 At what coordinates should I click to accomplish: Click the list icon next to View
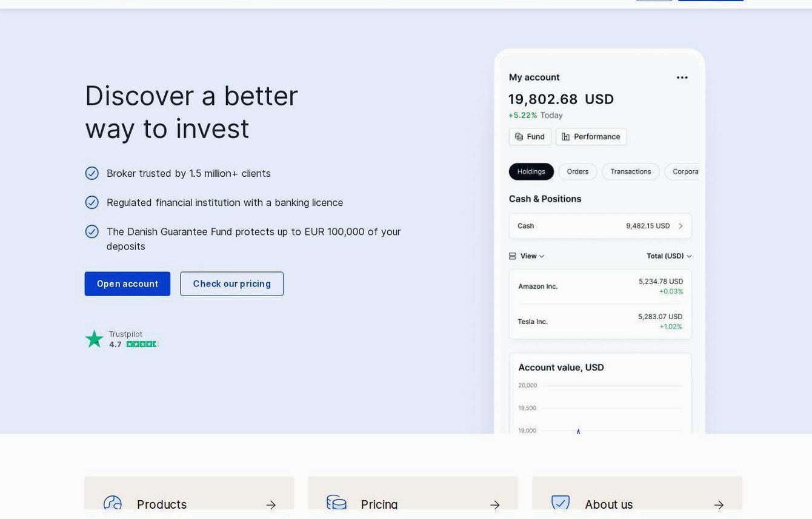click(513, 256)
